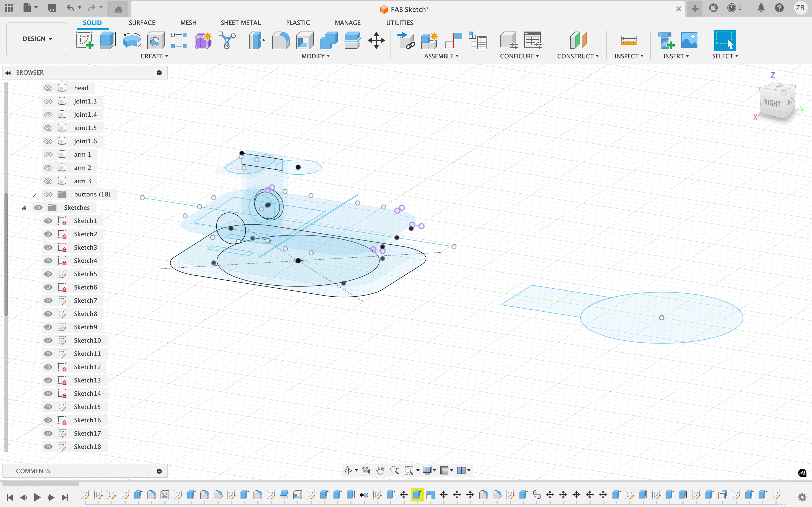Expand the buttons (18) folder
This screenshot has width=812, height=507.
34,194
